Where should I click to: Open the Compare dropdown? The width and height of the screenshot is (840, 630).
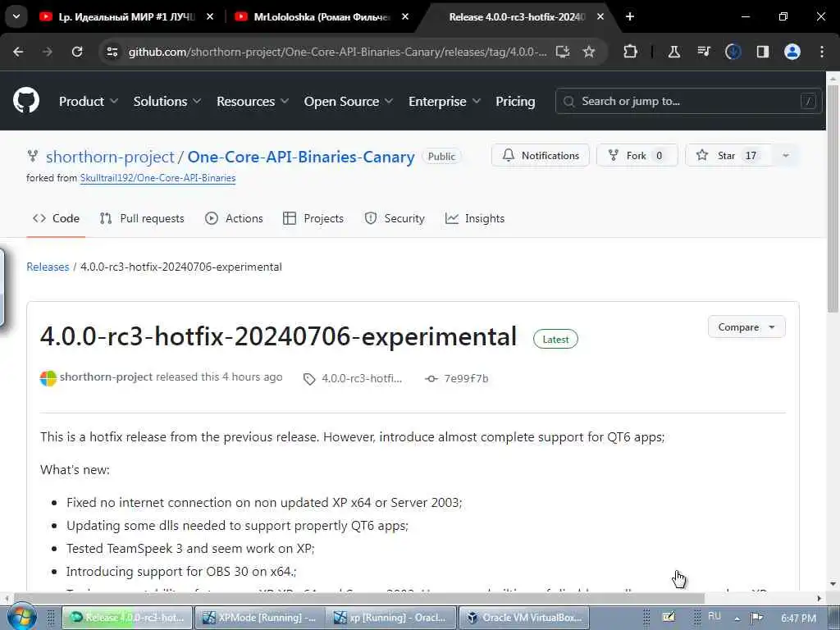(x=746, y=326)
